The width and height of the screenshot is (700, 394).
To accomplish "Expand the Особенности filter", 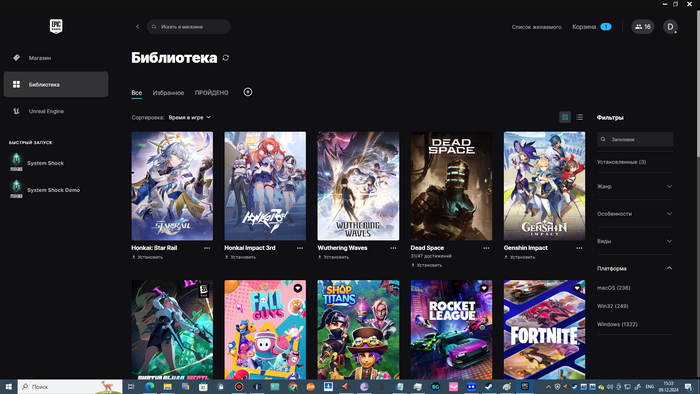I will (635, 214).
